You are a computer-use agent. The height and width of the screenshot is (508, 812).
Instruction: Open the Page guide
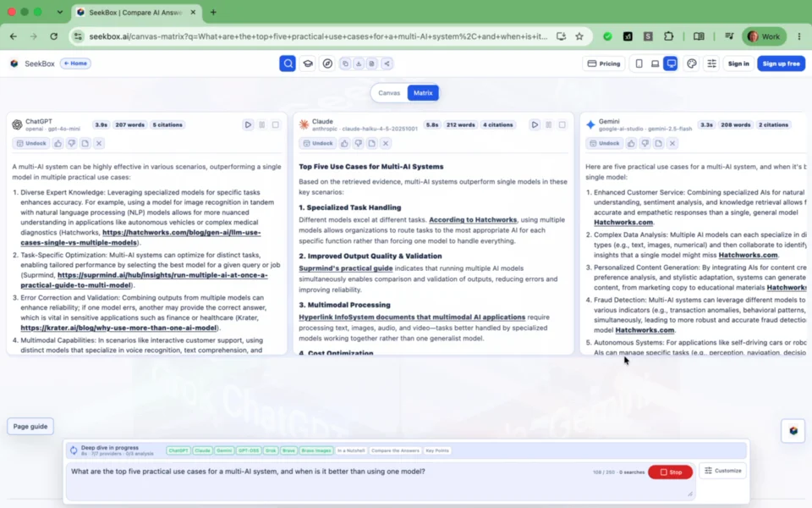30,426
